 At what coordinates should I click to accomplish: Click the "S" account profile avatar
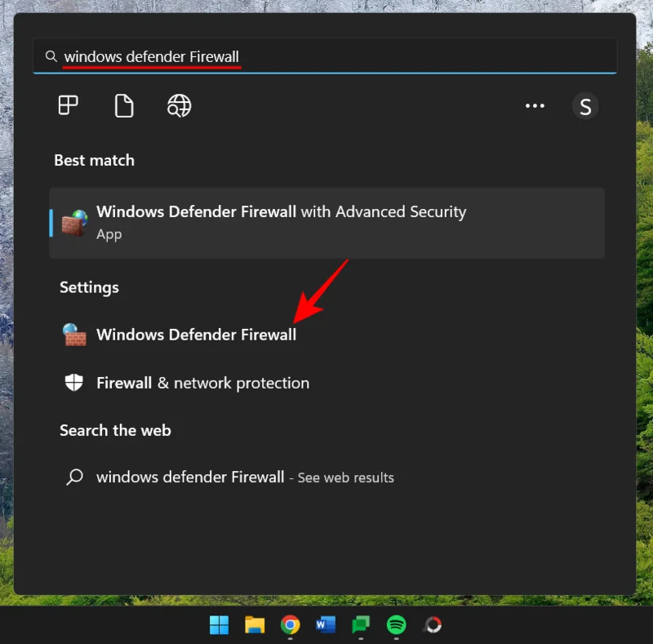pos(585,105)
